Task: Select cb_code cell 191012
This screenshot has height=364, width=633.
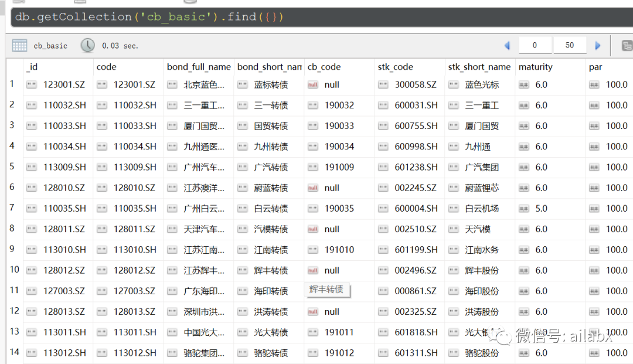Action: [339, 353]
